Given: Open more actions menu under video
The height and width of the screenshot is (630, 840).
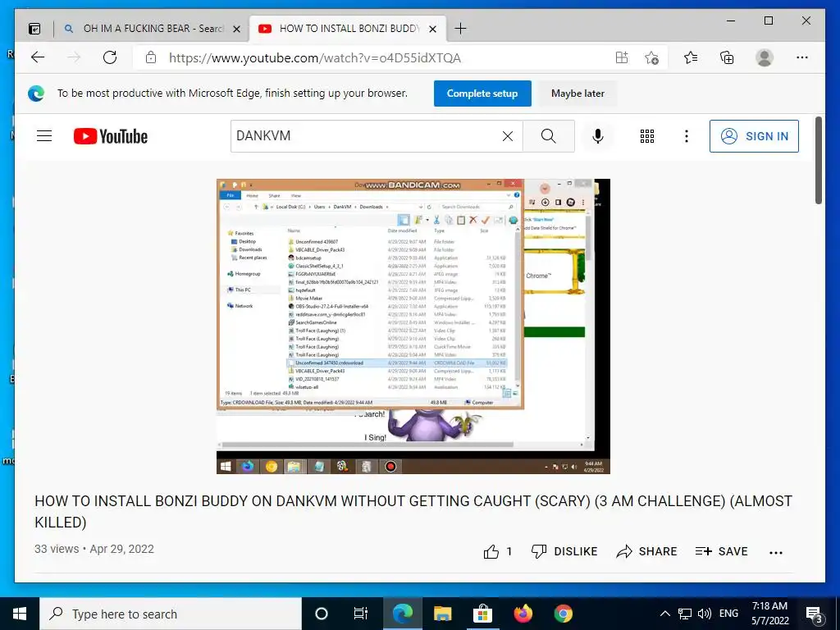Looking at the screenshot, I should 776,552.
